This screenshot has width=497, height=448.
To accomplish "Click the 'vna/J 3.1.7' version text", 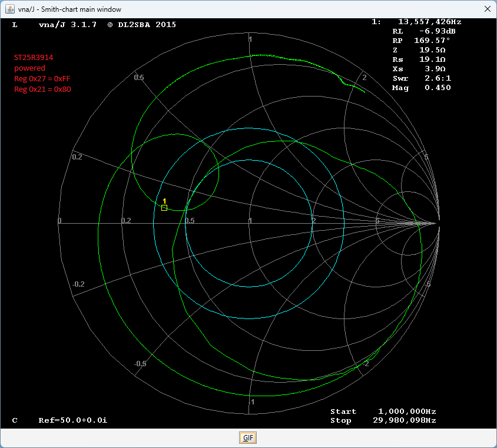I will click(x=68, y=25).
